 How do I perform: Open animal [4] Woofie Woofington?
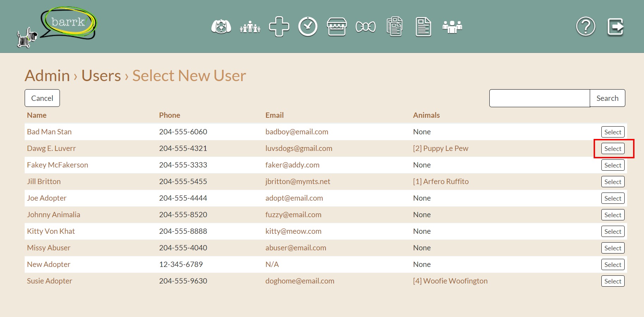coord(450,281)
